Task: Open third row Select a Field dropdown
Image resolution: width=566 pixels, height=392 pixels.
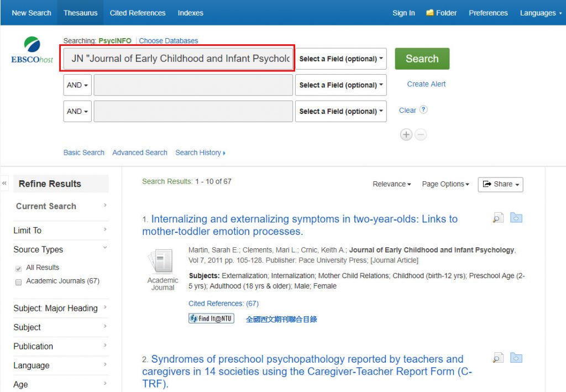Action: click(340, 111)
